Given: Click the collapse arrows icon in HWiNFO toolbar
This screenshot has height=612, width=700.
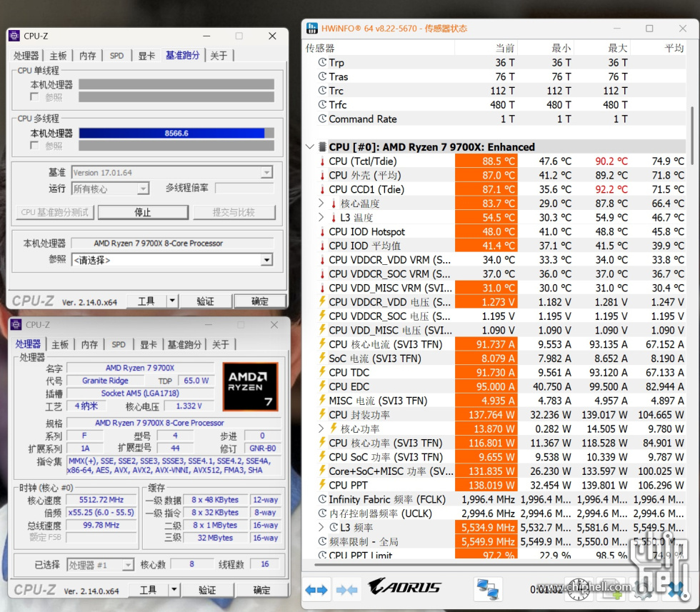Looking at the screenshot, I should coord(347,590).
